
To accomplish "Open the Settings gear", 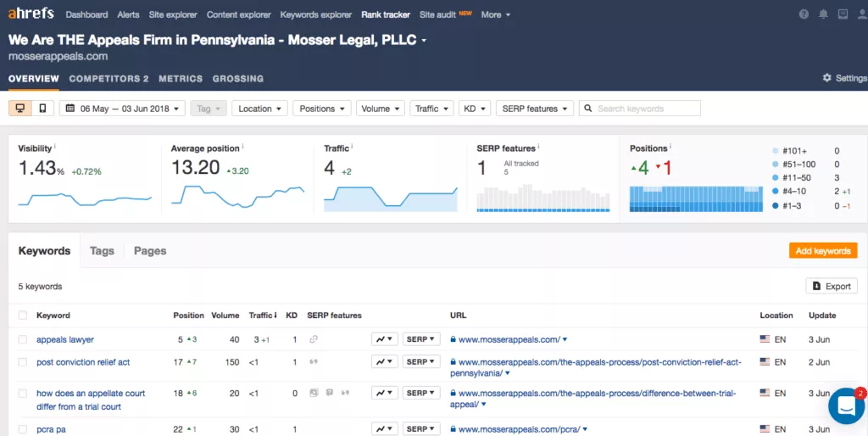I will 827,78.
